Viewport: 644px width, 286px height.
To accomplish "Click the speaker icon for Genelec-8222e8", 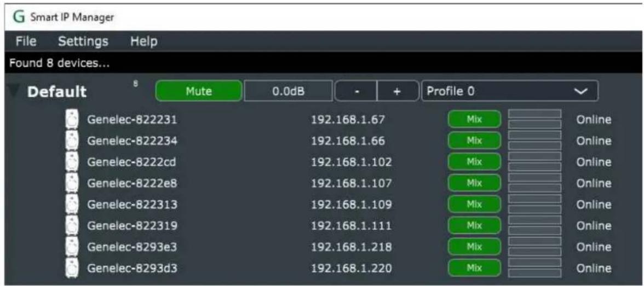I will (x=72, y=183).
